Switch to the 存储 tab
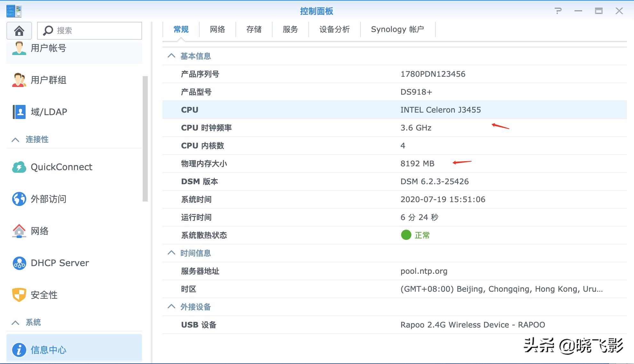The width and height of the screenshot is (634, 364). coord(254,29)
